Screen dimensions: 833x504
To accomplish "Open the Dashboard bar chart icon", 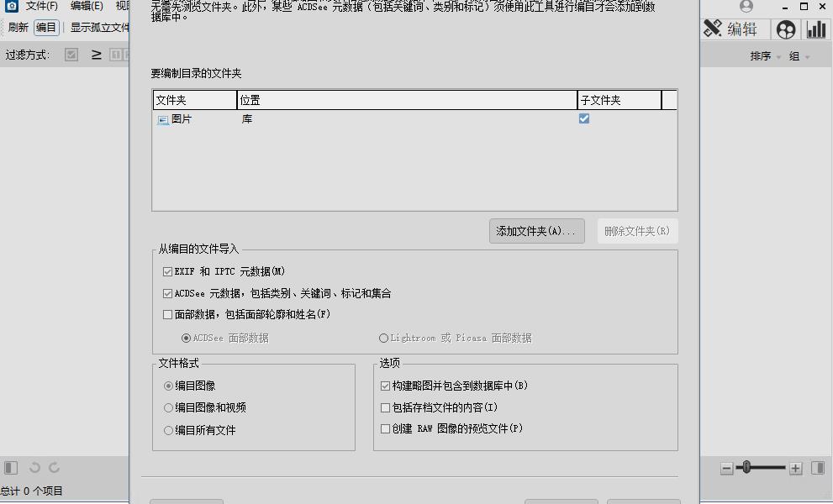I will 817,29.
